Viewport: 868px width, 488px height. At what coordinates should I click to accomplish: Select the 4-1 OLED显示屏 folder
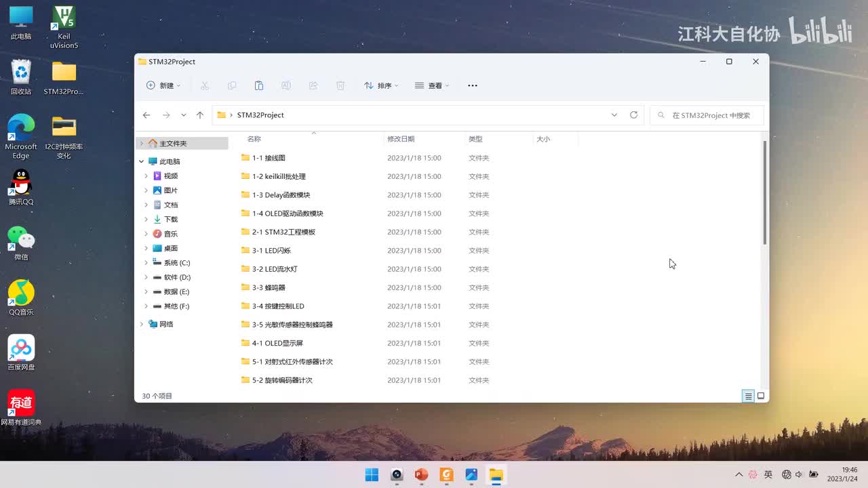click(272, 343)
